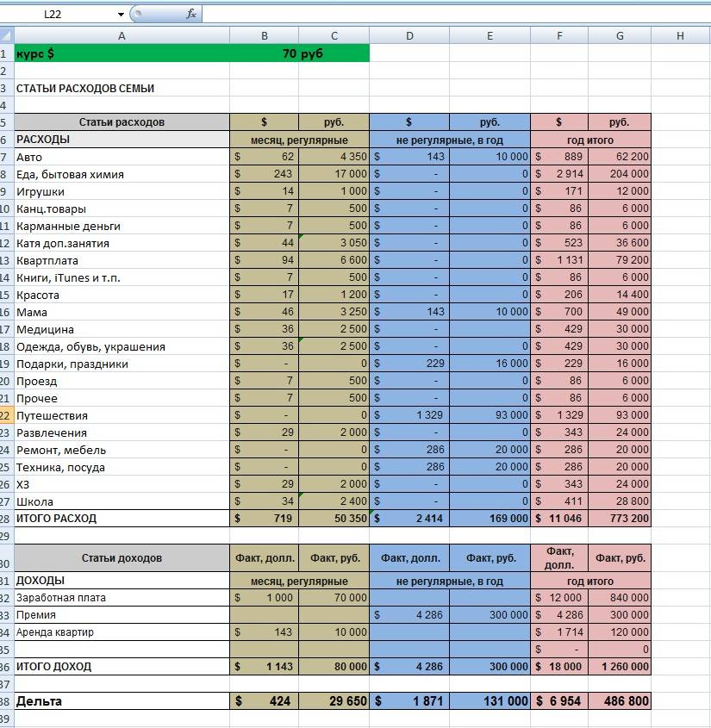Click the 'Статьи доходов' header cell
Screen dimensions: 711x728
click(x=122, y=557)
